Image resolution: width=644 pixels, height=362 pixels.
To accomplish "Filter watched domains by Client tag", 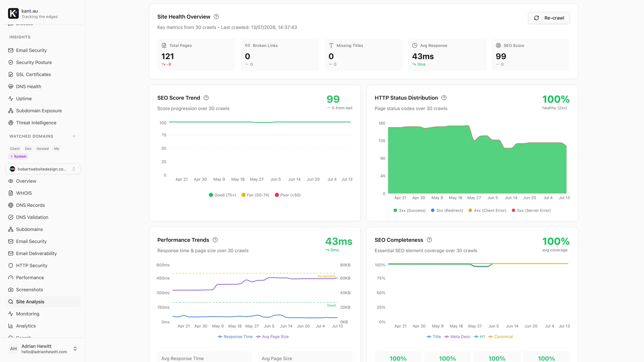I will [15, 149].
